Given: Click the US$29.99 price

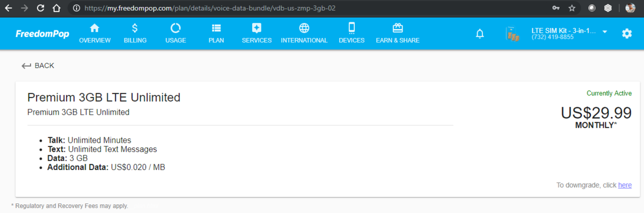Looking at the screenshot, I should (x=596, y=113).
